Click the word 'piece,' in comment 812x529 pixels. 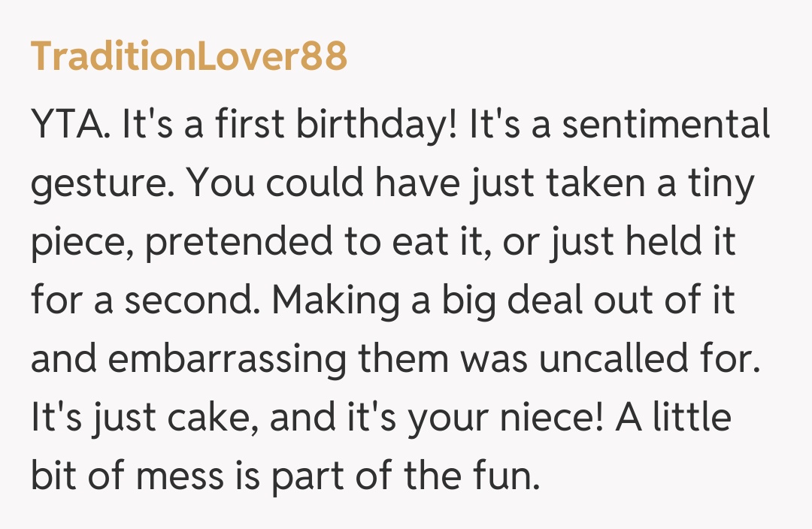pyautogui.click(x=80, y=243)
